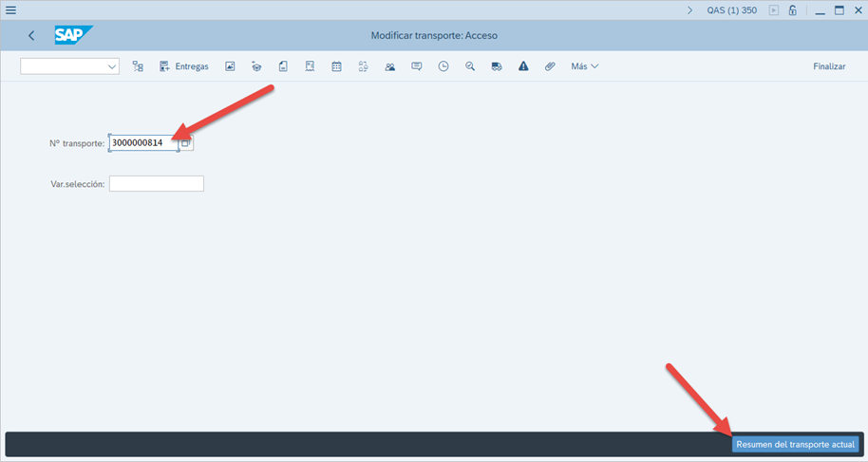Click the Nº transporte input field
This screenshot has height=462, width=868.
coord(143,143)
